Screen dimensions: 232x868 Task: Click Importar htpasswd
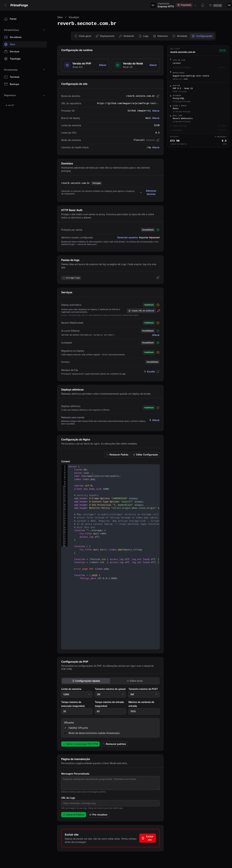pos(149,238)
